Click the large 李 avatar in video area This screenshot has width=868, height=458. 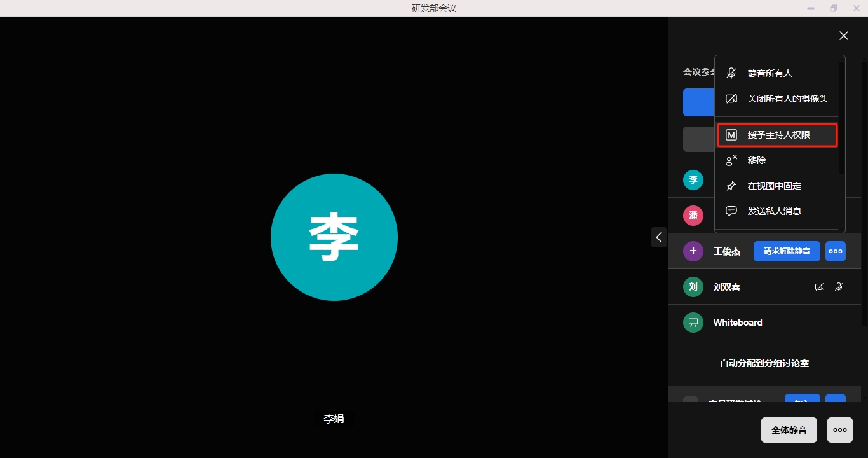[x=334, y=237]
